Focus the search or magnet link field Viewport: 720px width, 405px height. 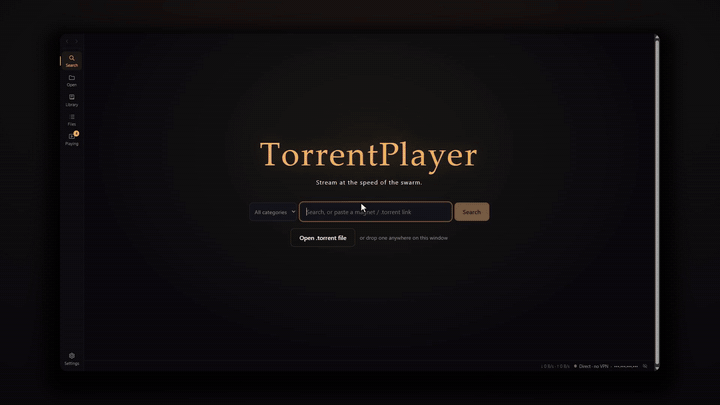pos(376,212)
